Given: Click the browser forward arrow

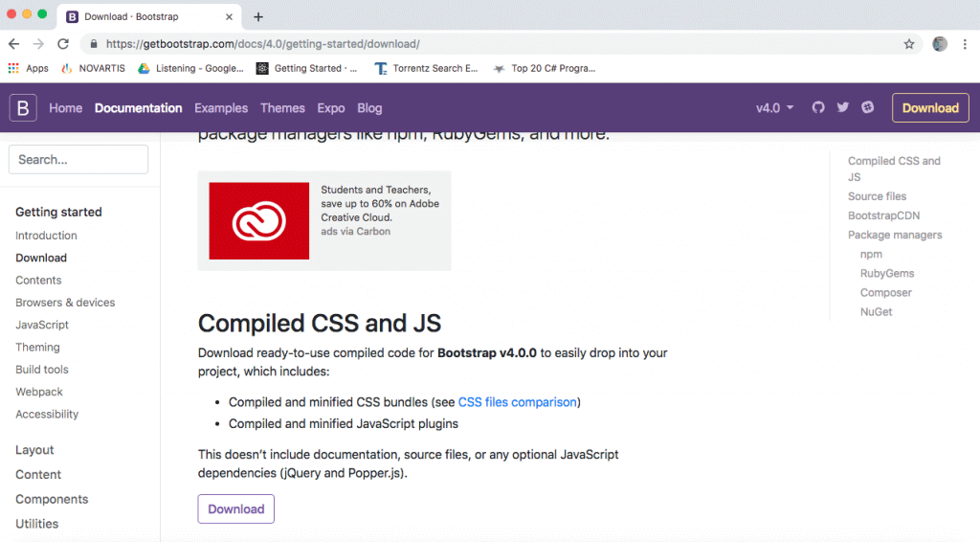Looking at the screenshot, I should point(38,44).
